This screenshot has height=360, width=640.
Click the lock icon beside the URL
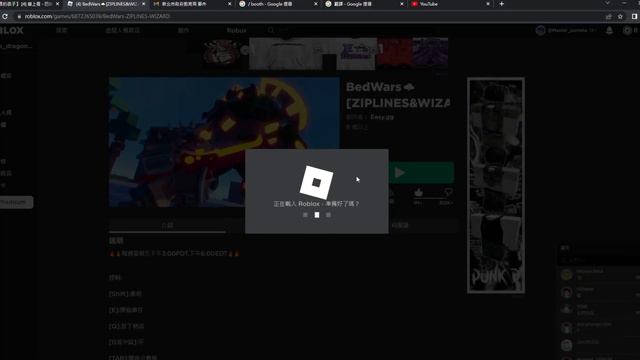(x=19, y=16)
